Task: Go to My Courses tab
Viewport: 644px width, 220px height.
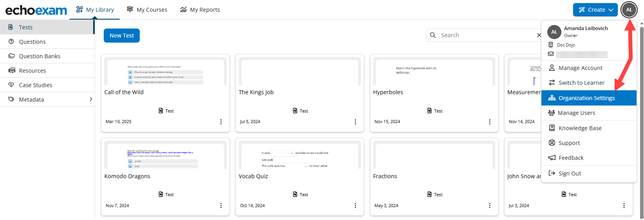Action: click(147, 10)
